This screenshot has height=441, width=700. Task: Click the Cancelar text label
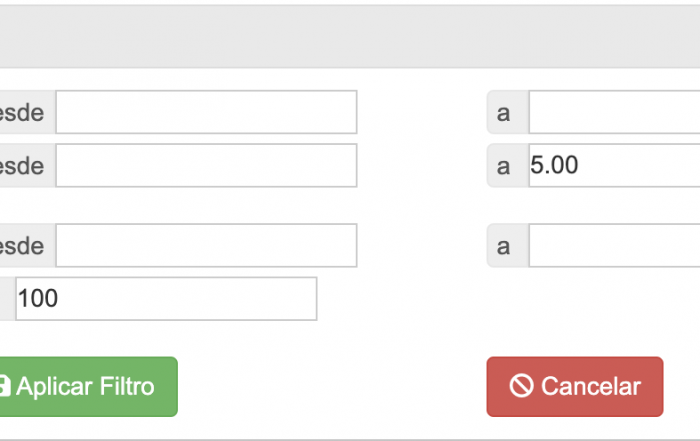click(591, 387)
